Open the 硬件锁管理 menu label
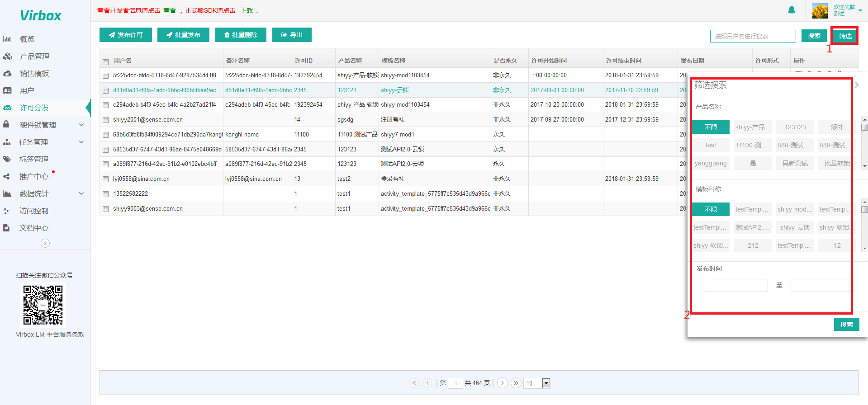Viewport: 868px width, 405px height. click(38, 125)
